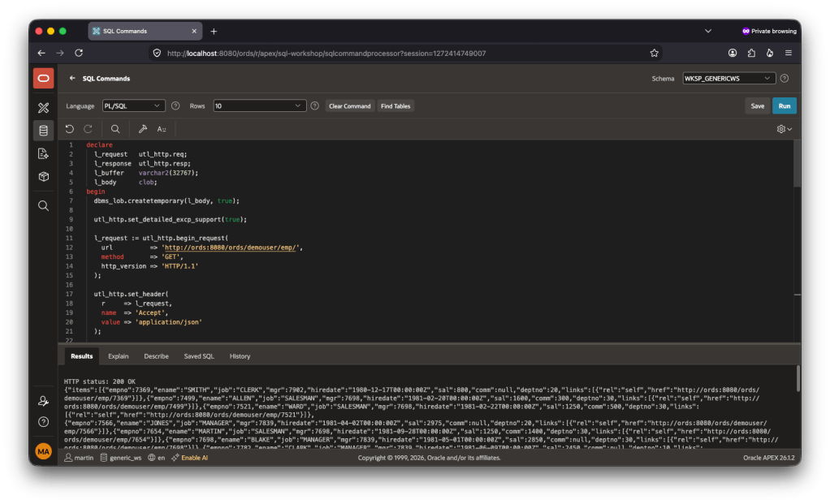
Task: Click the site security shield icon
Action: [157, 53]
